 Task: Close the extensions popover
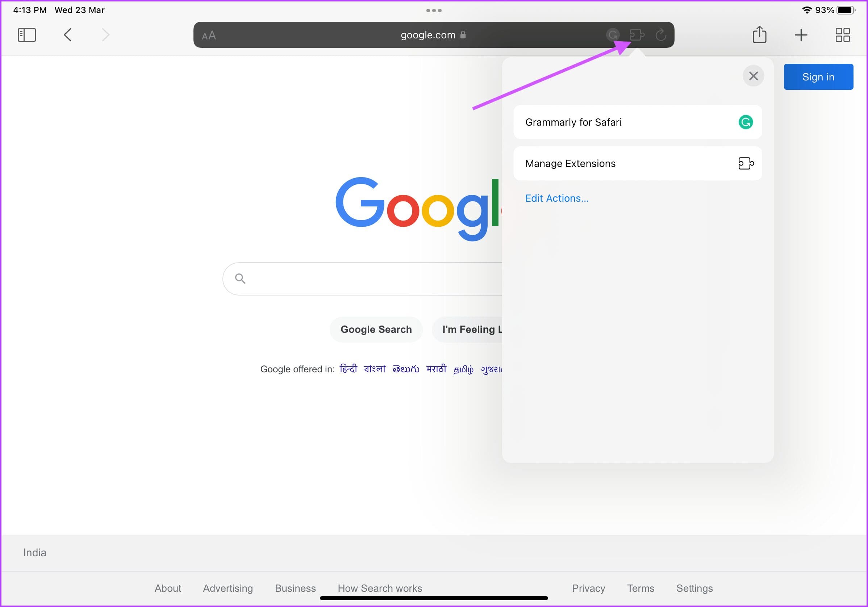pos(753,76)
